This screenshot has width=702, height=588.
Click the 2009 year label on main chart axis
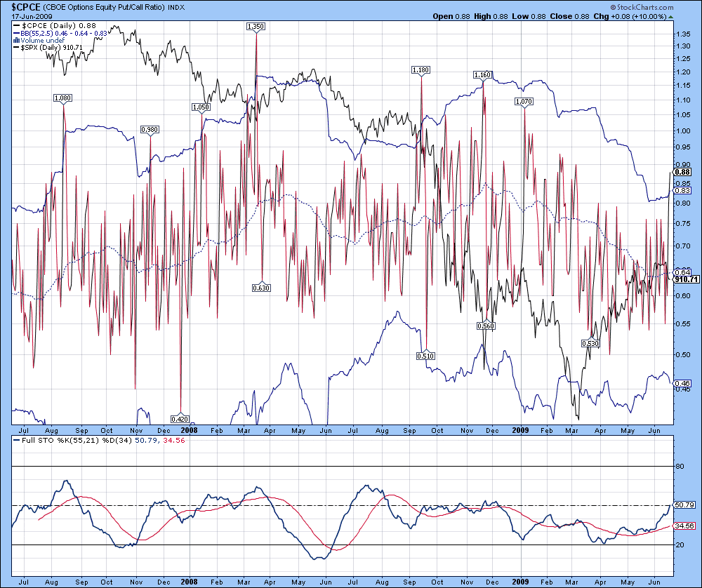(520, 430)
